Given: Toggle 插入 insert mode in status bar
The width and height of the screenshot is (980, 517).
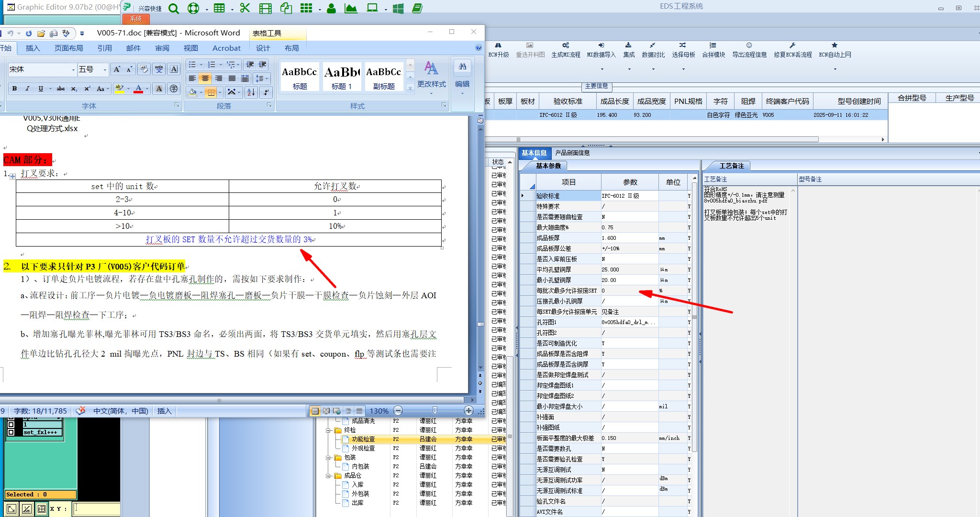Looking at the screenshot, I should point(164,411).
